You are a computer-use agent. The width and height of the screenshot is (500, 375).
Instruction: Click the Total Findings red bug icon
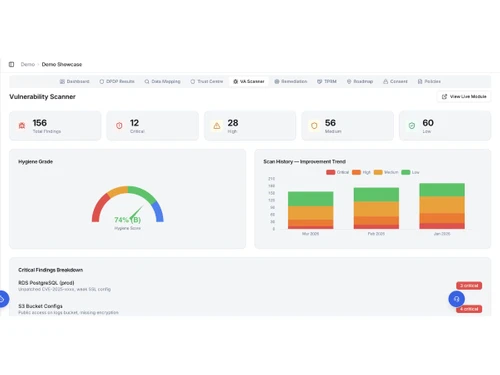click(x=22, y=126)
